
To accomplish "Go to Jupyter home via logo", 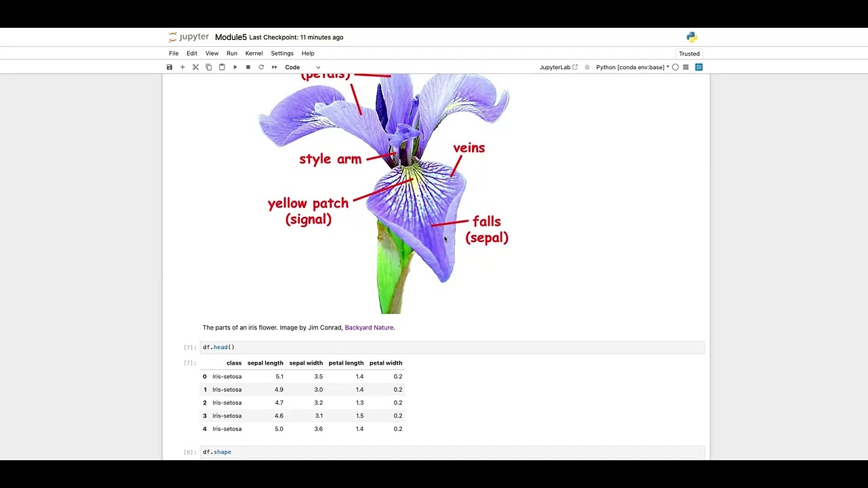I will tap(189, 37).
